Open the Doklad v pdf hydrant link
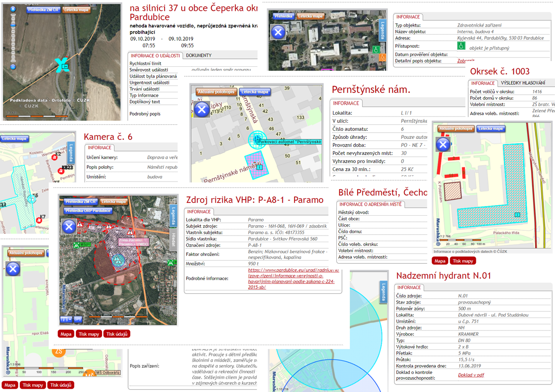 click(471, 375)
